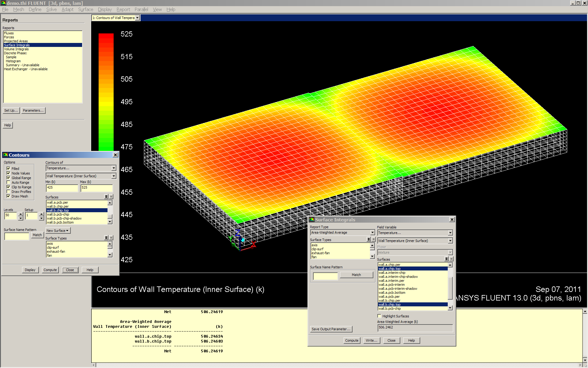Image resolution: width=588 pixels, height=368 pixels.
Task: Open the Report Type dropdown
Action: coord(372,233)
